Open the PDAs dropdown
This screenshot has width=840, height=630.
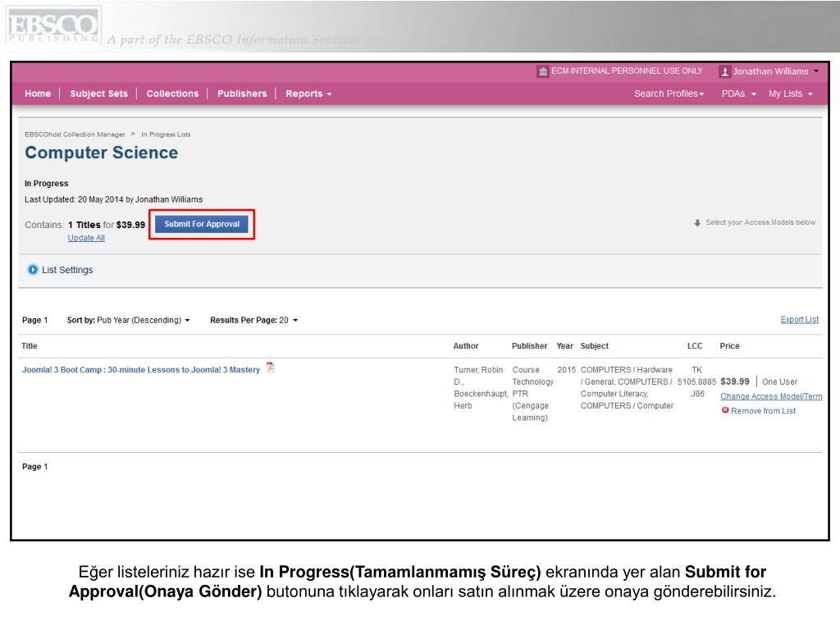(739, 94)
